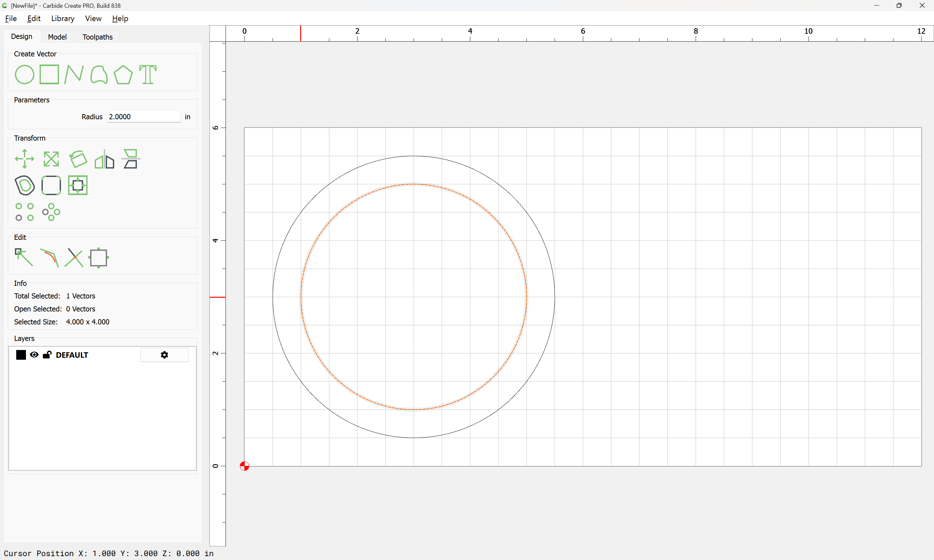Click the Radius input field
The width and height of the screenshot is (934, 560).
[143, 117]
